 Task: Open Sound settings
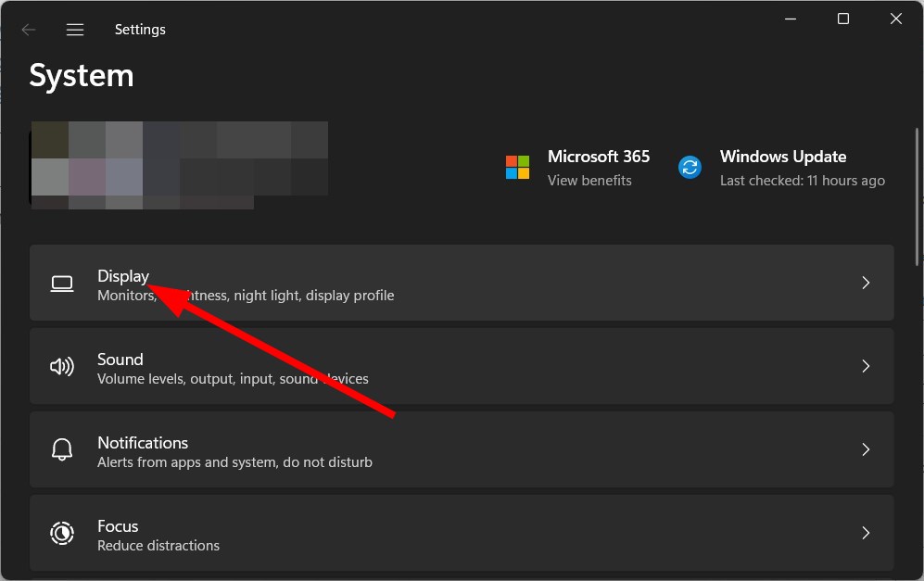371,366
